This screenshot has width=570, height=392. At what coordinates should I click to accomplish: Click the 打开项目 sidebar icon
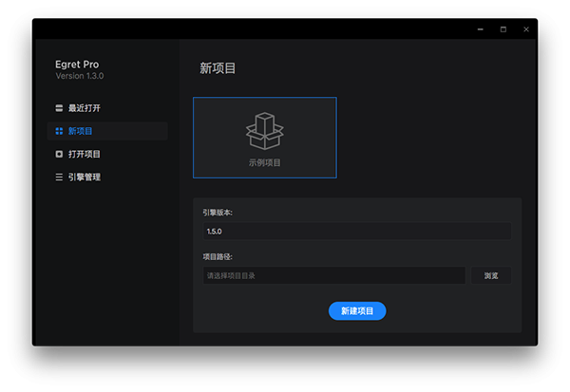click(x=59, y=154)
